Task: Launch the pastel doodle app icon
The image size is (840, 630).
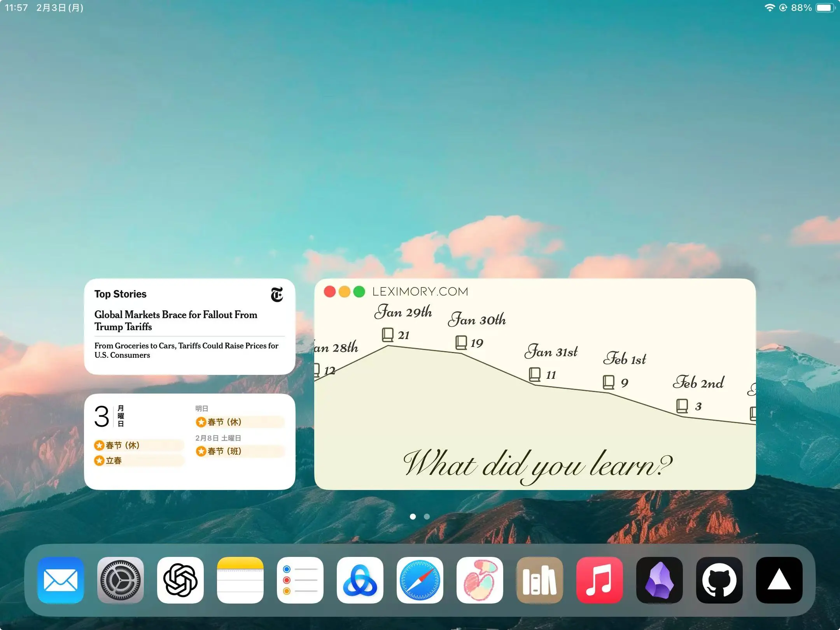Action: tap(480, 580)
